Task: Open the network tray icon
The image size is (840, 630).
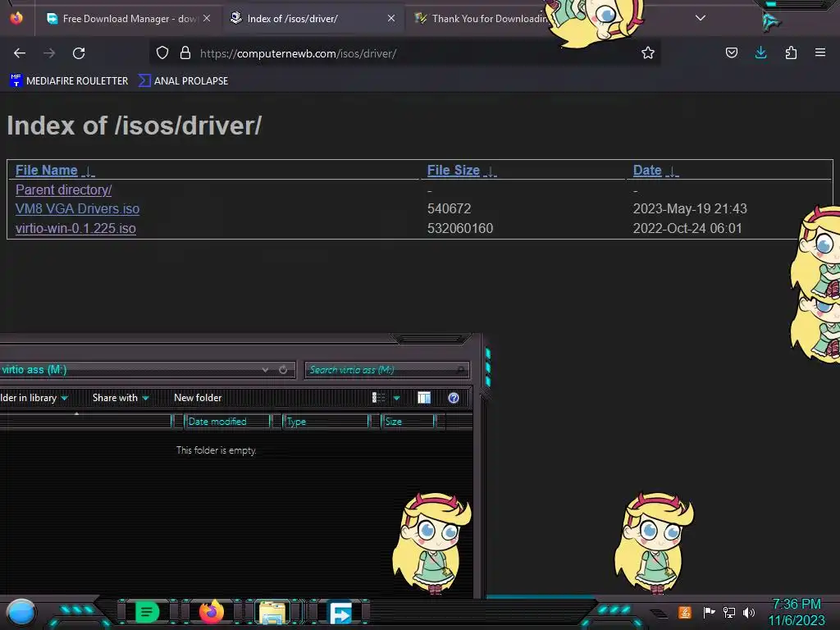Action: (x=729, y=612)
